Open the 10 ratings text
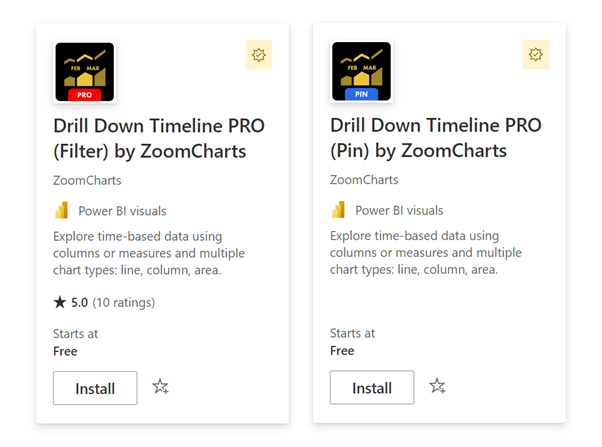This screenshot has height=447, width=602. pos(124,303)
